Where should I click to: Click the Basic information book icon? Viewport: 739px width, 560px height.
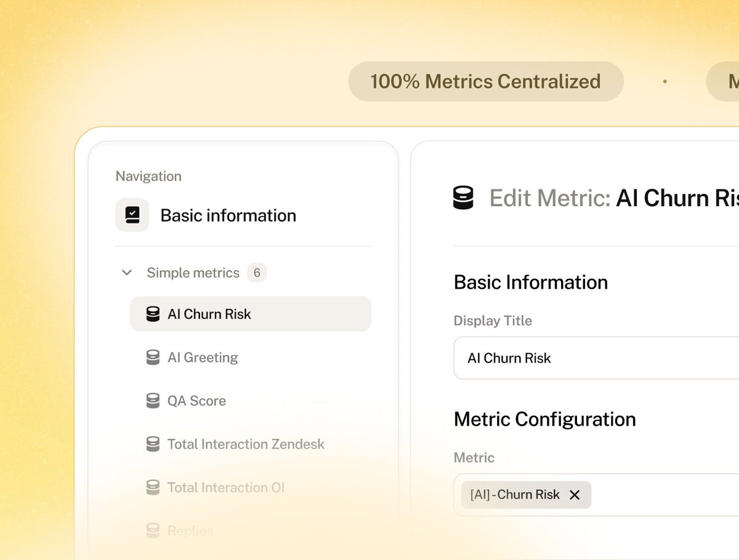click(132, 215)
